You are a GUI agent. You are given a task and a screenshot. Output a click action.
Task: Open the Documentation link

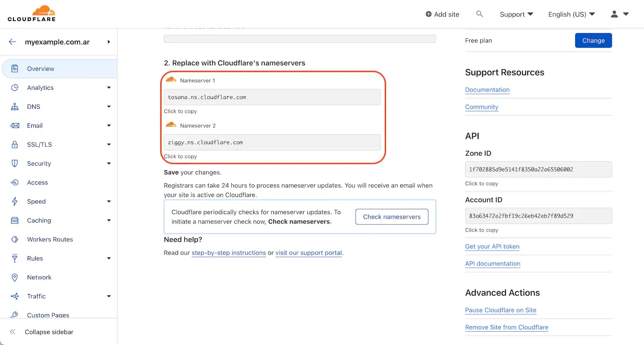(487, 90)
